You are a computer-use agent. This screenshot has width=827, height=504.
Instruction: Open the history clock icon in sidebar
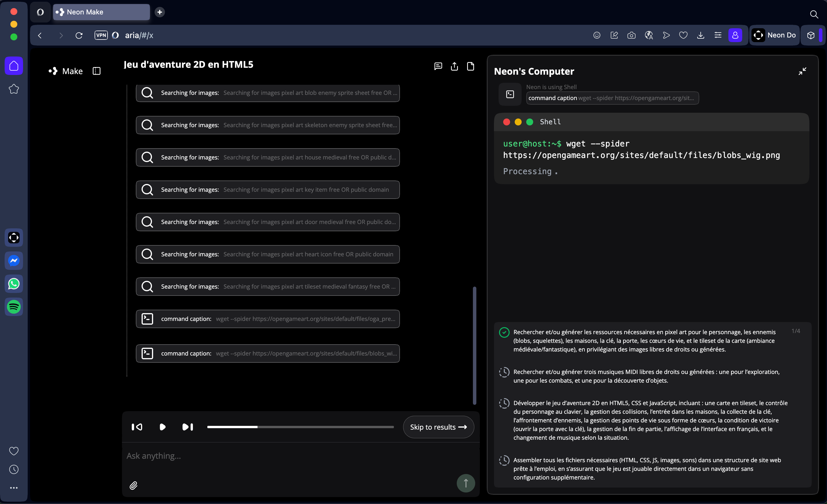(x=14, y=469)
